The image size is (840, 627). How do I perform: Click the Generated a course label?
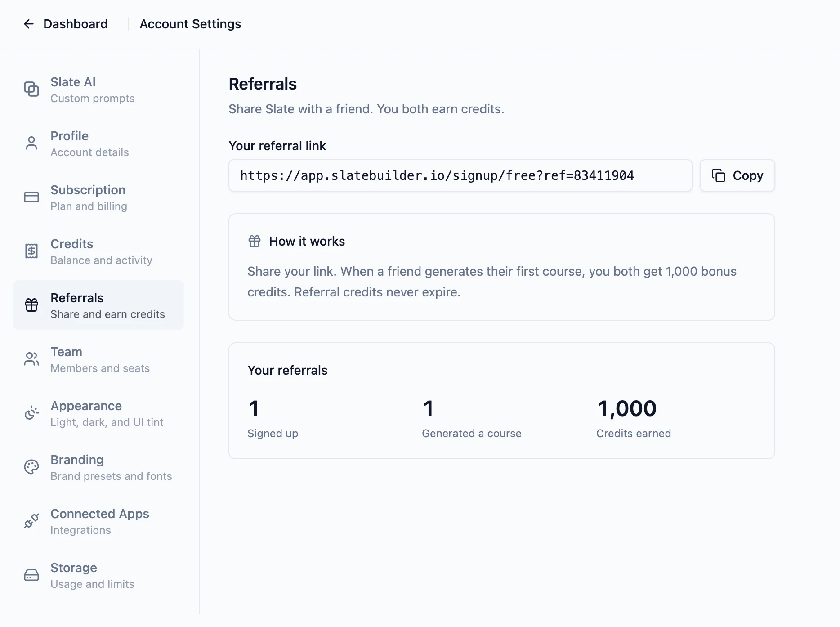pos(472,434)
